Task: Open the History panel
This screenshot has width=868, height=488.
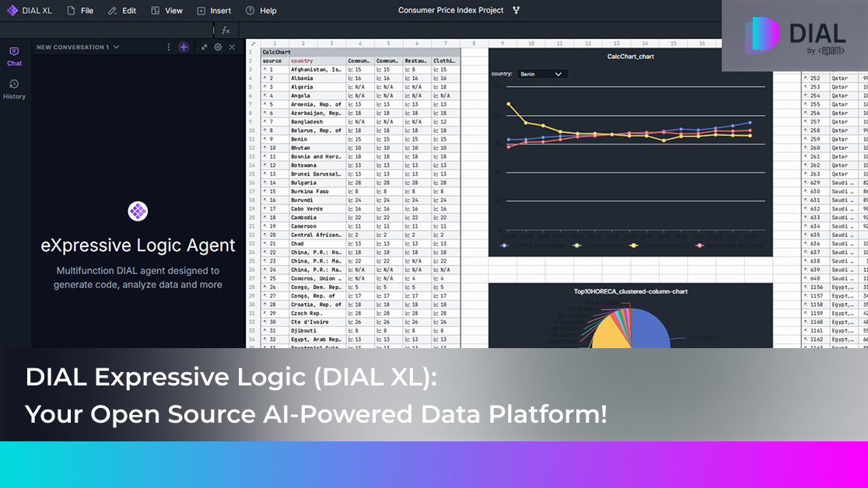Action: (x=15, y=89)
